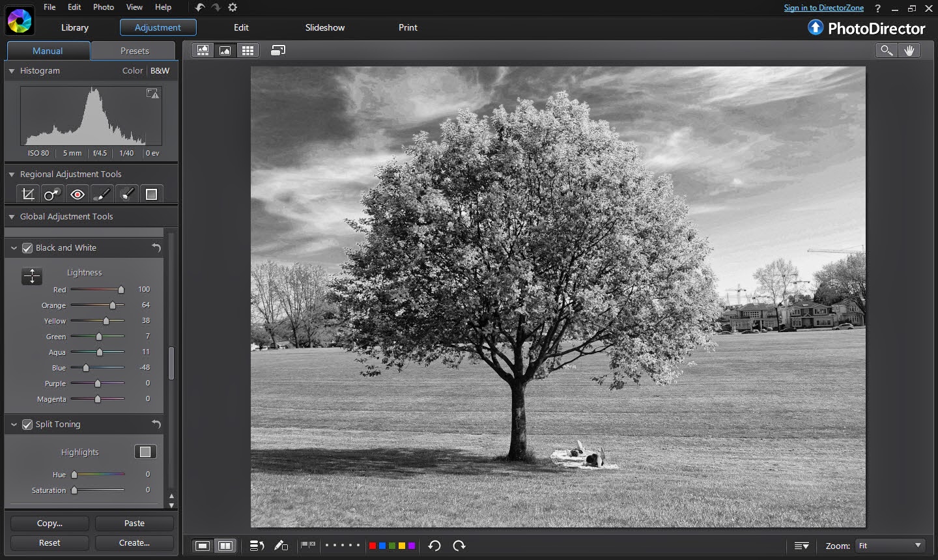
Task: Click the rotate right icon
Action: point(459,546)
